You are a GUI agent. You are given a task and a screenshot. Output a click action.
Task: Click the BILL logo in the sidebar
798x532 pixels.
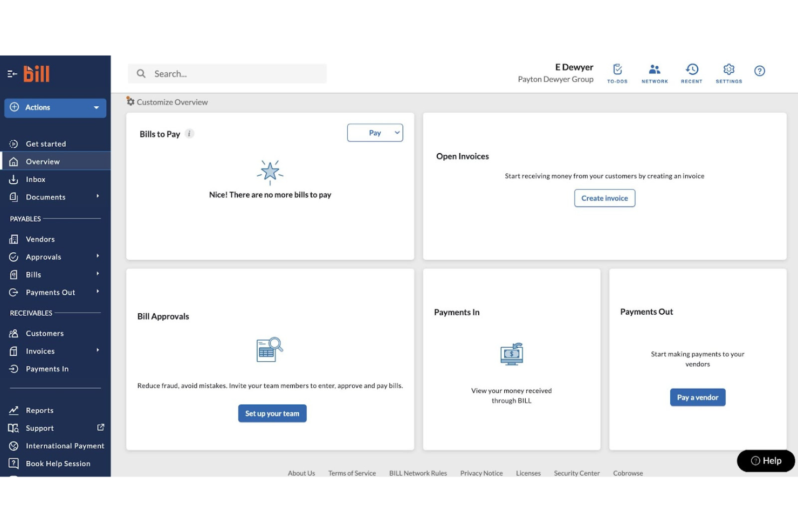tap(36, 73)
